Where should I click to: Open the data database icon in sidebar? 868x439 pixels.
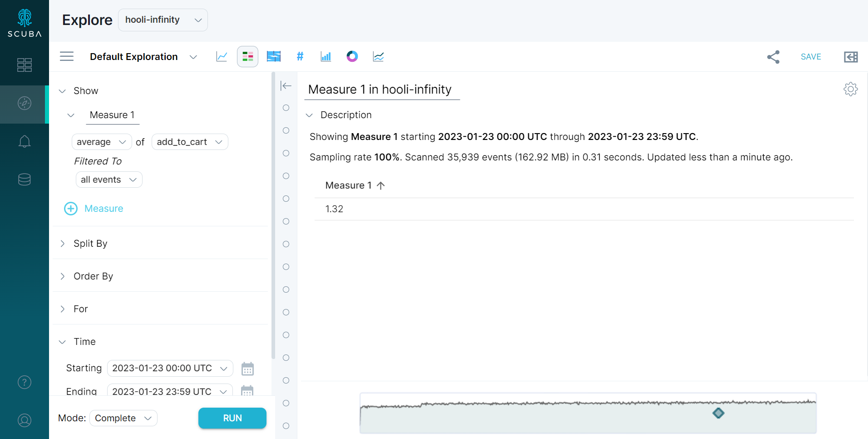click(25, 180)
